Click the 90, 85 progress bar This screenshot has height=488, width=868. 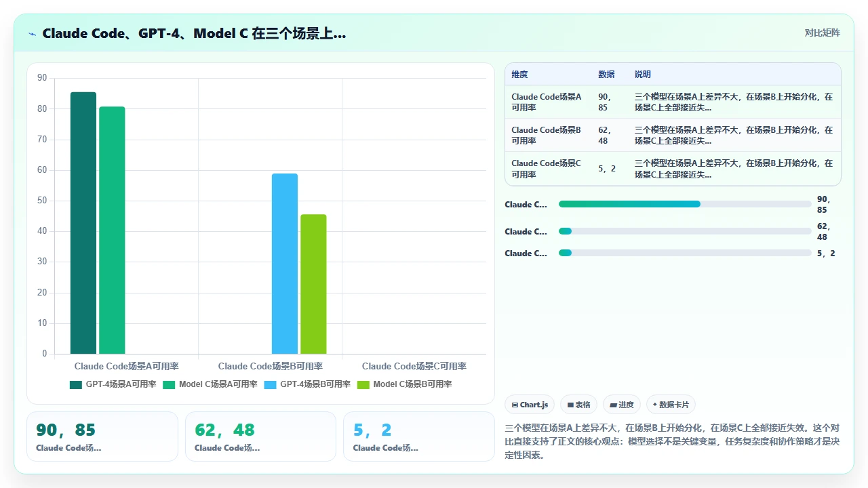(685, 204)
